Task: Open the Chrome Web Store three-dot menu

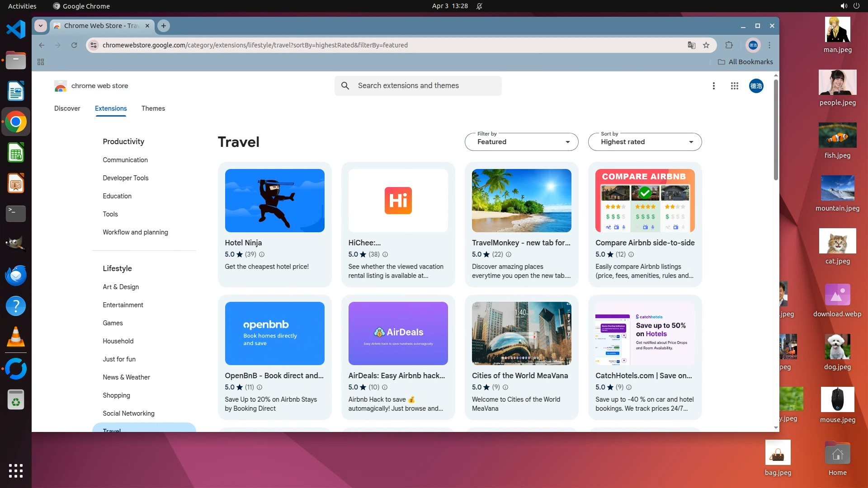Action: (x=713, y=86)
